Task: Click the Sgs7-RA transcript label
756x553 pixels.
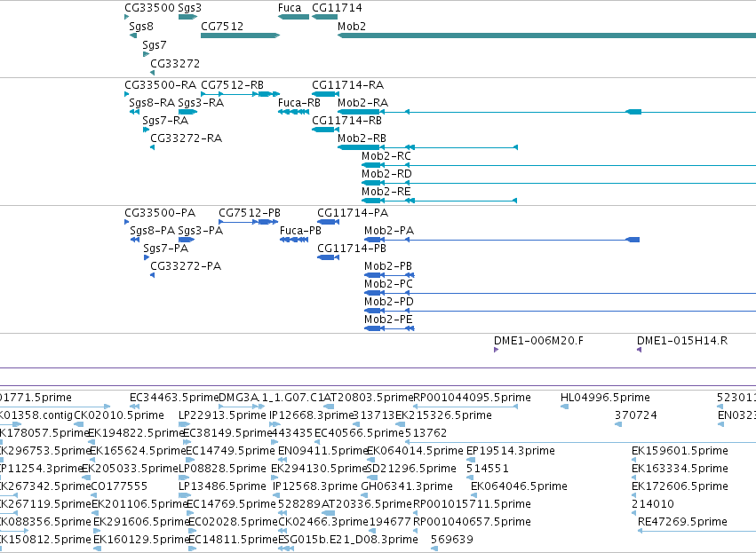Action: [165, 121]
